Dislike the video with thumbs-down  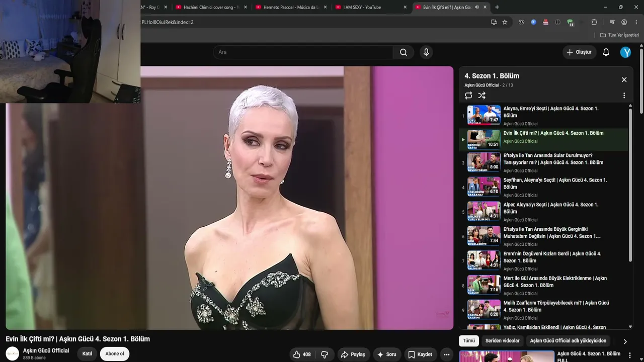click(x=325, y=354)
